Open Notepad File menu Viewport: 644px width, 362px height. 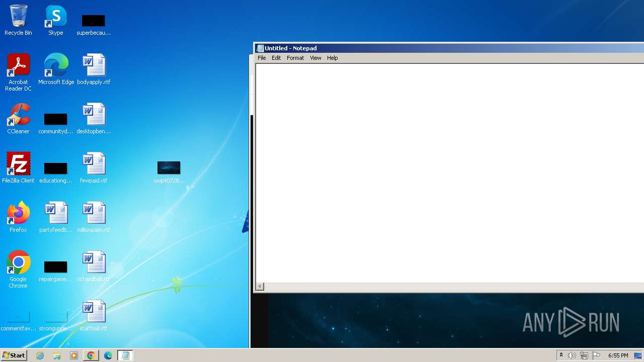pos(262,58)
